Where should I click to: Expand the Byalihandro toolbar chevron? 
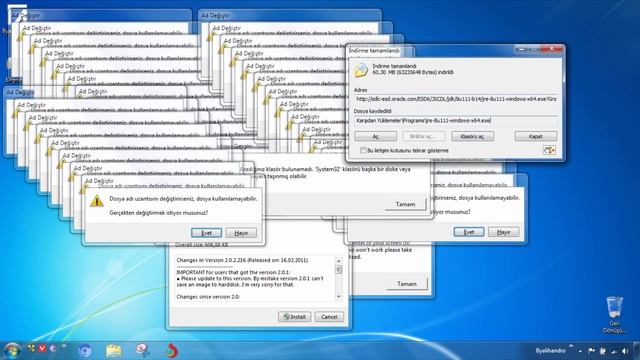pyautogui.click(x=571, y=347)
